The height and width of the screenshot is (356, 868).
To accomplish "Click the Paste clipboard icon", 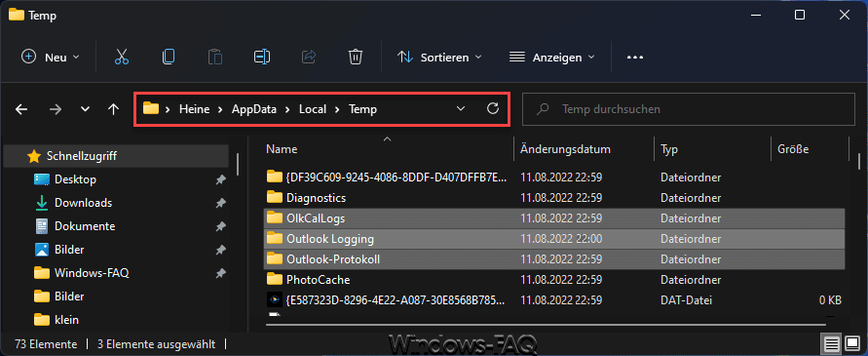I will tap(214, 58).
